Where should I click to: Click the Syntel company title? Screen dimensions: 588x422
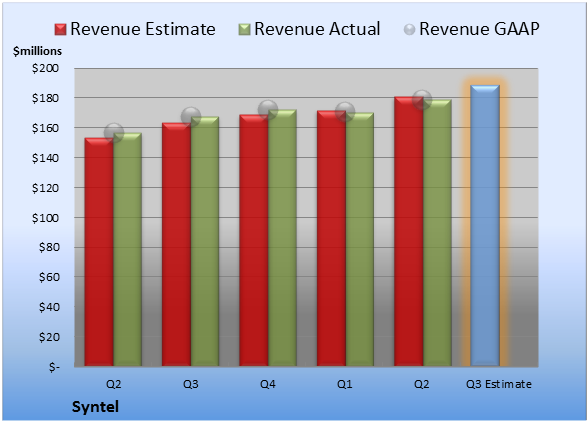tap(95, 407)
